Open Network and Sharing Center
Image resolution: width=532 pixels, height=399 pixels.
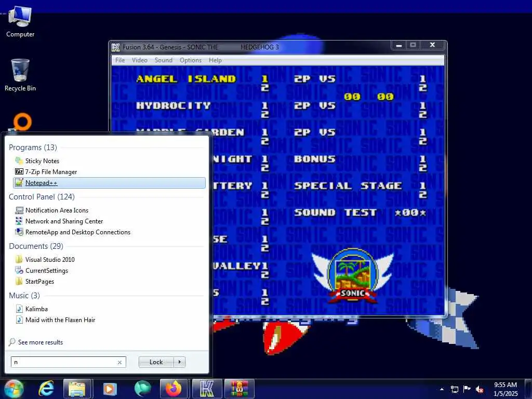tap(59, 221)
